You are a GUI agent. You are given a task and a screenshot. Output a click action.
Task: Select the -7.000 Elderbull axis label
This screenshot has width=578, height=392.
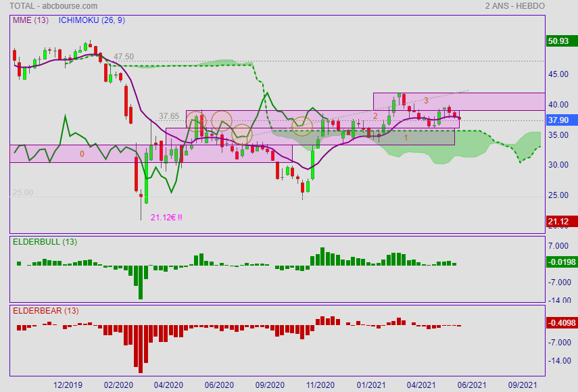tap(560, 283)
